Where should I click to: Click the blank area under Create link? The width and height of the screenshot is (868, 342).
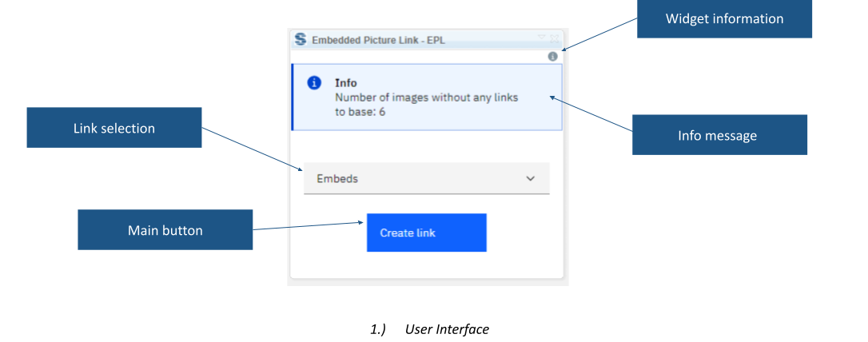click(x=426, y=264)
